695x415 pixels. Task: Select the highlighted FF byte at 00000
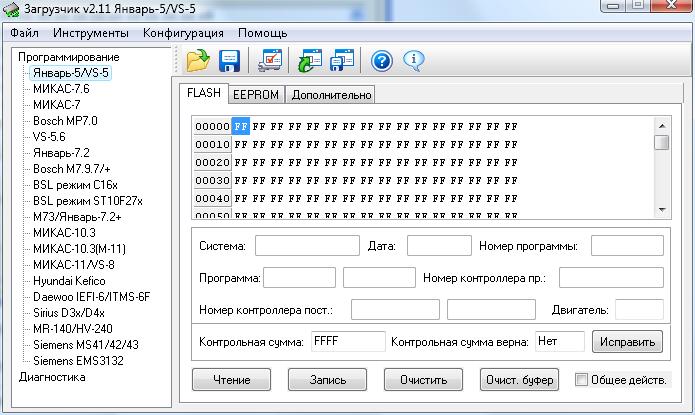pos(241,126)
